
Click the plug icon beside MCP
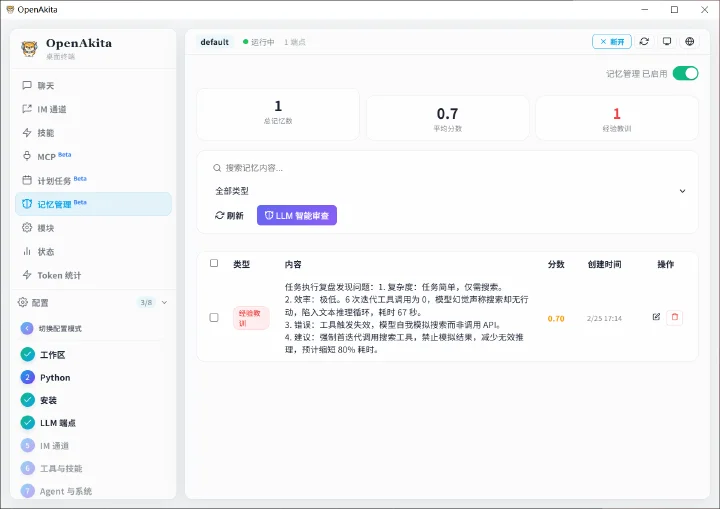[x=27, y=156]
